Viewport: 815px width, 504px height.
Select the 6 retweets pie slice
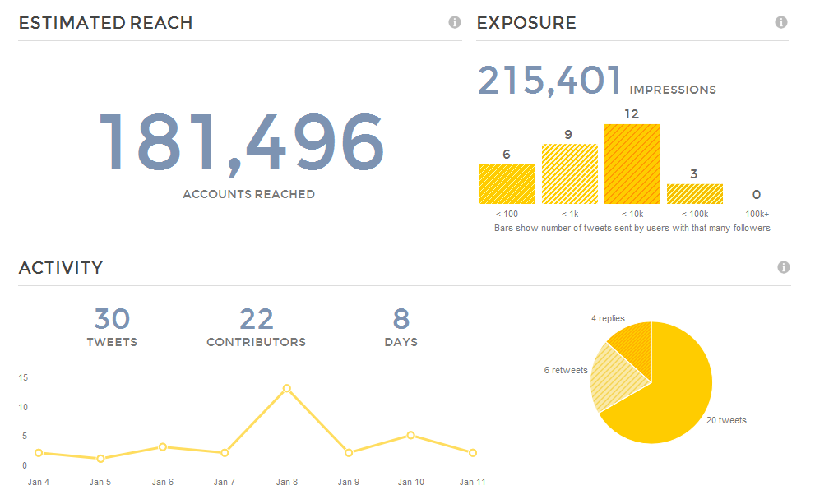point(617,377)
